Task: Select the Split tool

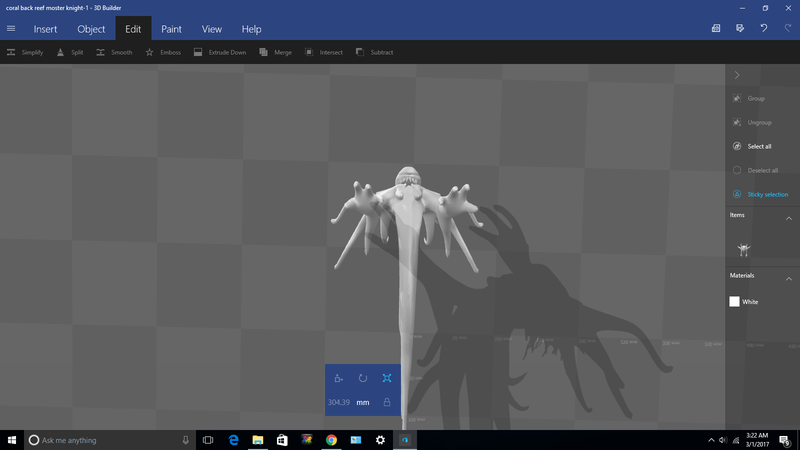Action: click(x=70, y=52)
